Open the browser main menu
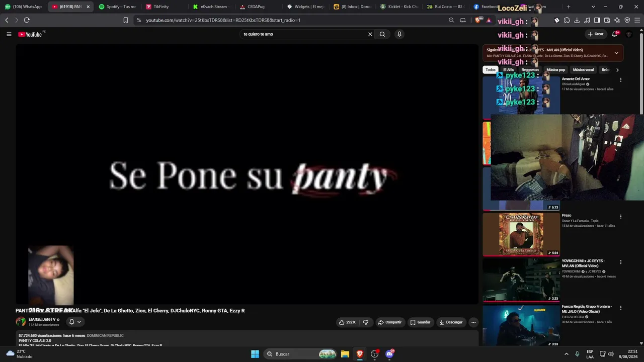This screenshot has width=644, height=362. point(637,20)
